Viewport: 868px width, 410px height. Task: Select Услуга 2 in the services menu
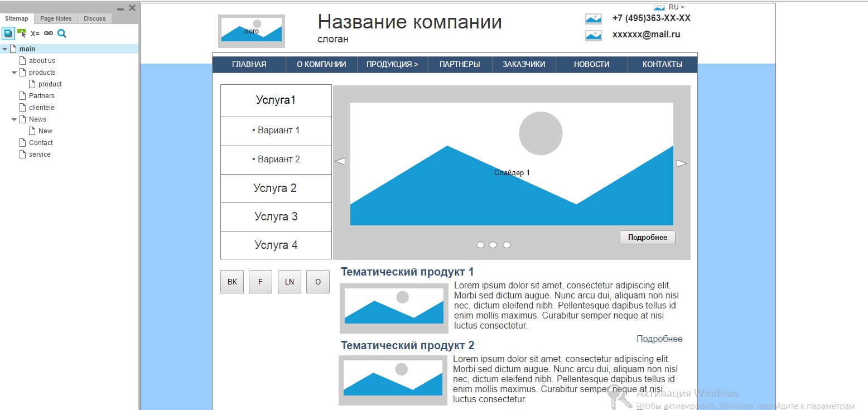tap(276, 189)
